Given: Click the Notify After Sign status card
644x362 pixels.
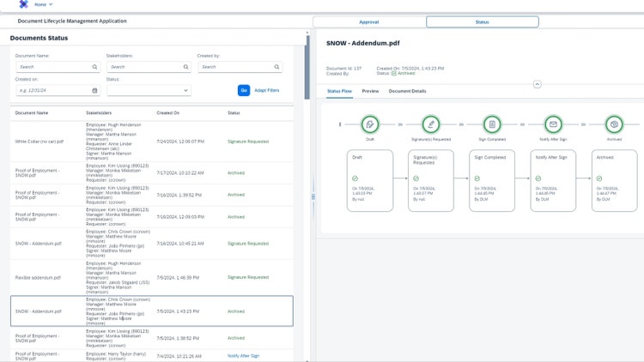Looking at the screenshot, I should pyautogui.click(x=553, y=181).
